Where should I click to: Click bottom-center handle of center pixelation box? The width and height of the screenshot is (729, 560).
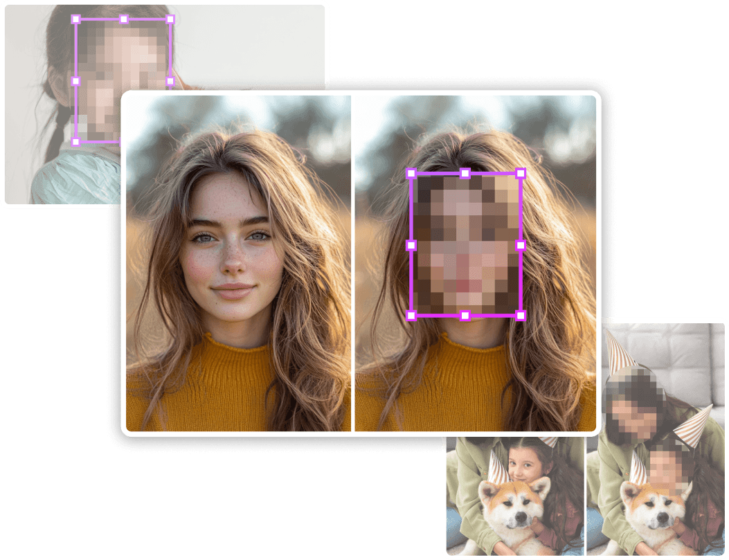point(465,316)
